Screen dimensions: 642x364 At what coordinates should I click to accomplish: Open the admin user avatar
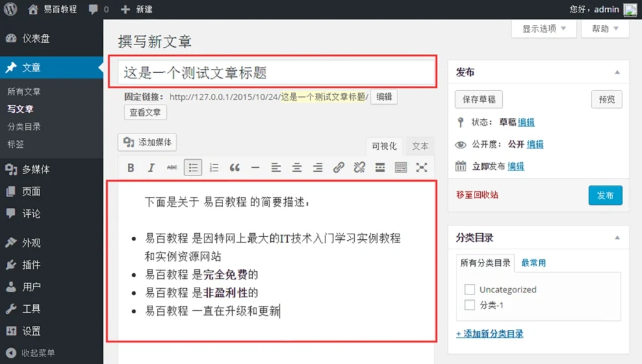(630, 9)
